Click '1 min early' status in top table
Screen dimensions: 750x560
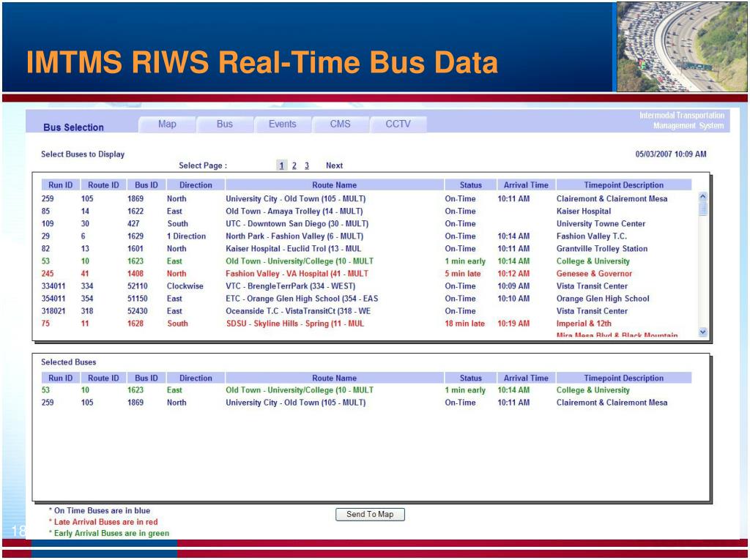pos(465,261)
